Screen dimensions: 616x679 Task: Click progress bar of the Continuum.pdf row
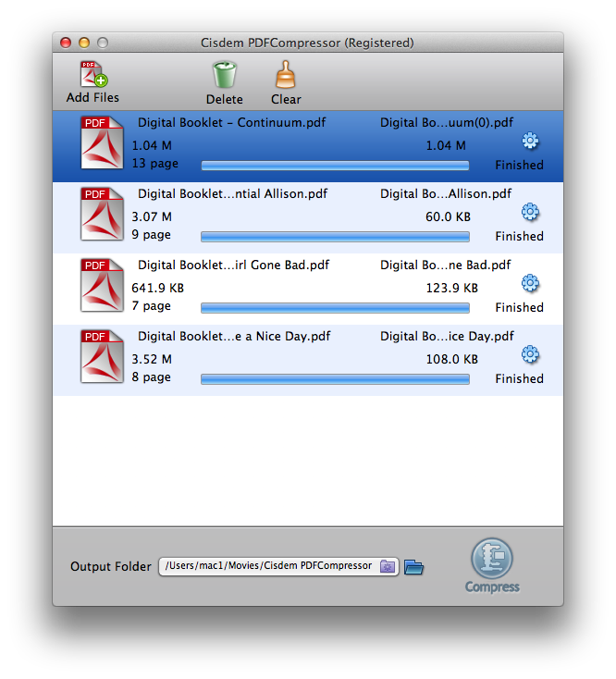(x=335, y=166)
